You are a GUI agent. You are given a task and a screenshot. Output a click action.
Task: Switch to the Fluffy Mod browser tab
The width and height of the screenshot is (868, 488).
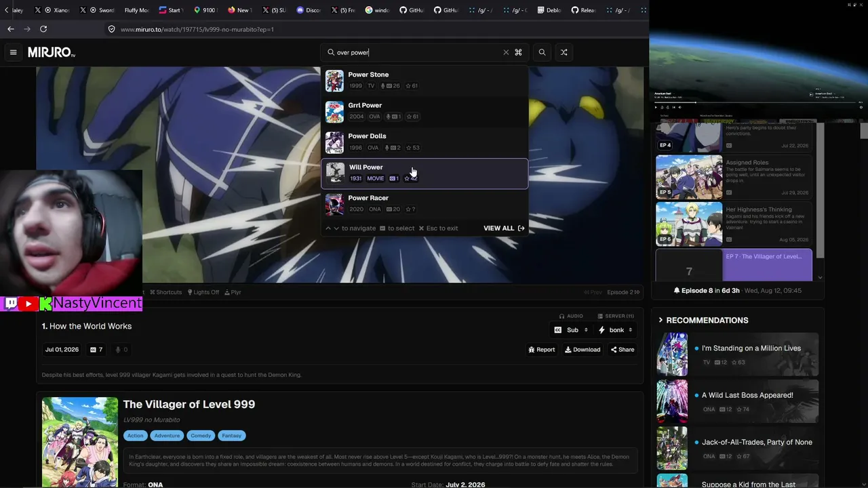[x=136, y=10]
